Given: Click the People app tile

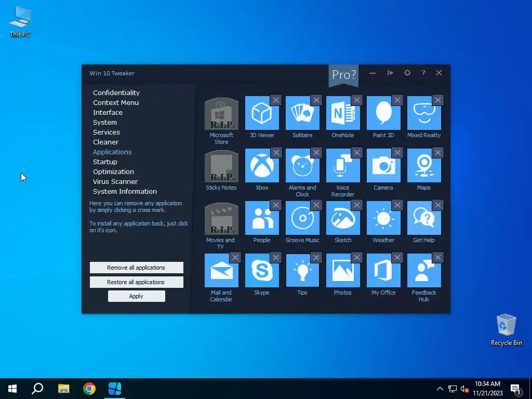Looking at the screenshot, I should (262, 218).
